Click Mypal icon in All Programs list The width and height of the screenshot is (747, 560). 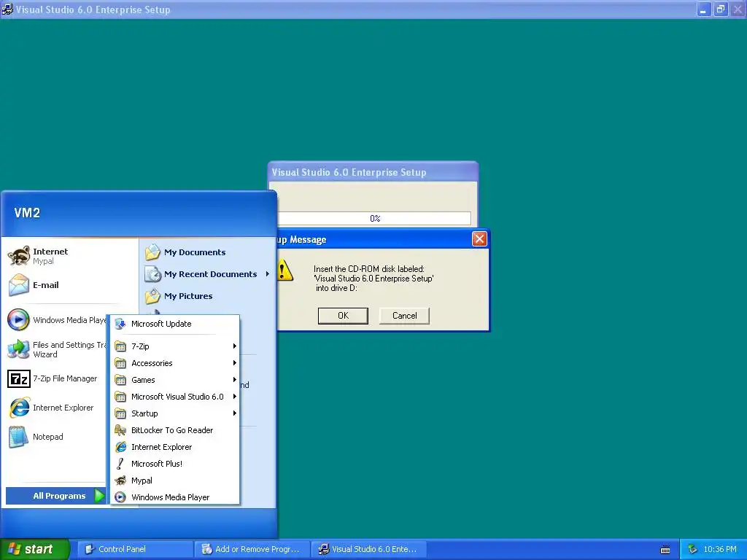pyautogui.click(x=120, y=481)
